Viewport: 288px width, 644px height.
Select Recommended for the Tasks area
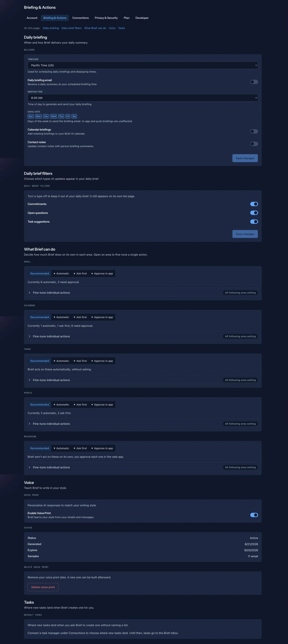[40, 361]
